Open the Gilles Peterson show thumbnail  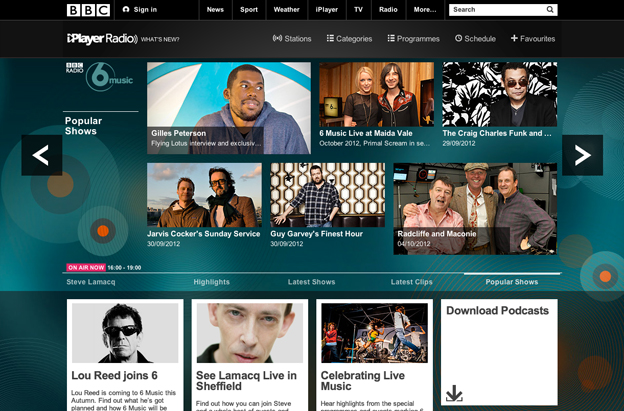click(x=229, y=108)
